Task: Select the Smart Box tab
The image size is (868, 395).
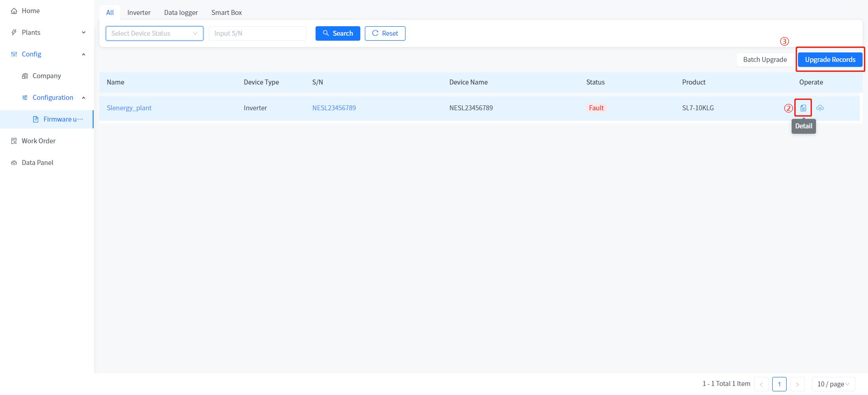Action: click(x=226, y=13)
